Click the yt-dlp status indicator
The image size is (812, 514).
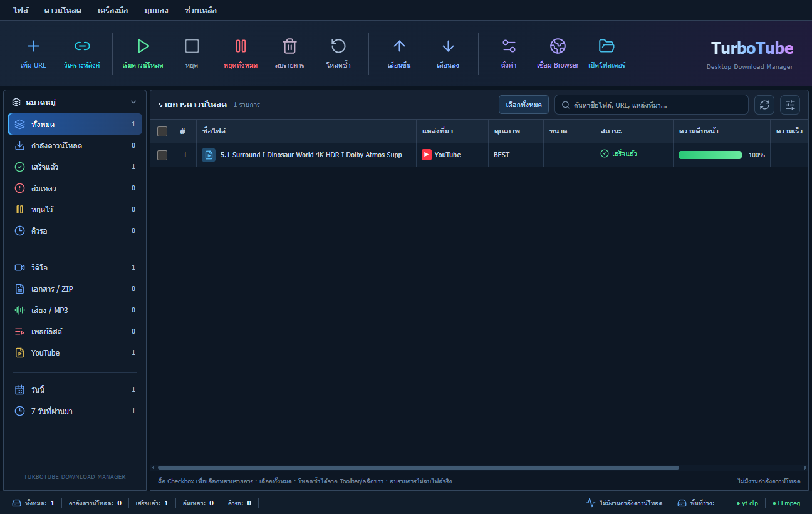(747, 503)
